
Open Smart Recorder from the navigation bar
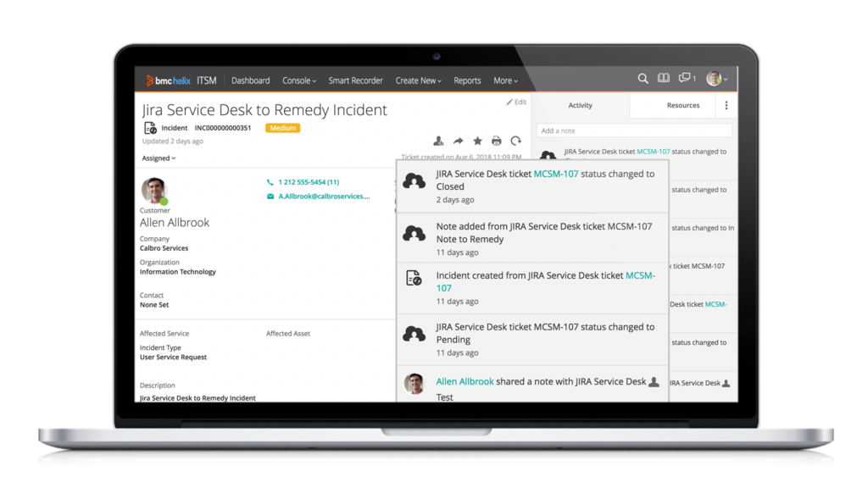pos(355,80)
